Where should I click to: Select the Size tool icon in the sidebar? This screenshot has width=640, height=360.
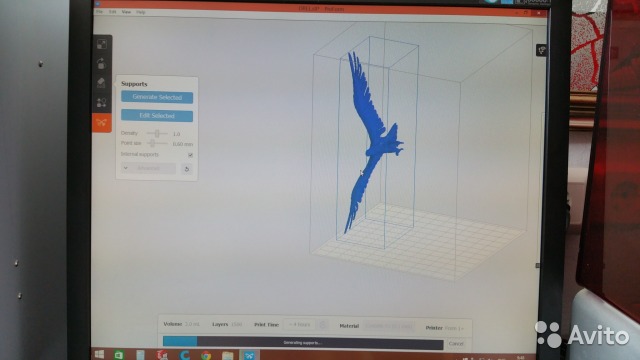pyautogui.click(x=102, y=44)
